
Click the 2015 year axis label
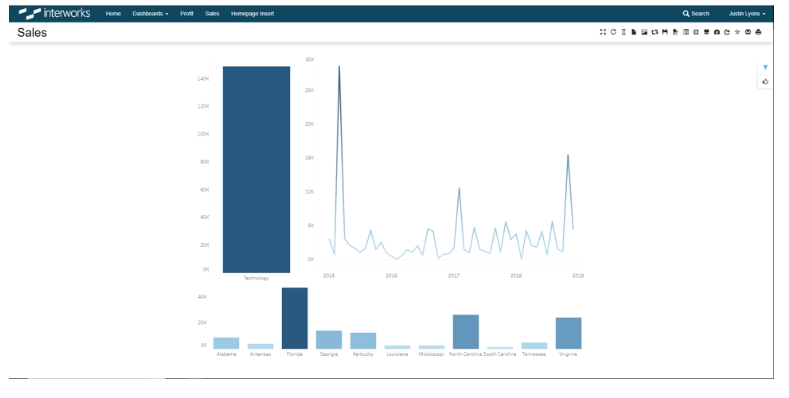pyautogui.click(x=329, y=275)
